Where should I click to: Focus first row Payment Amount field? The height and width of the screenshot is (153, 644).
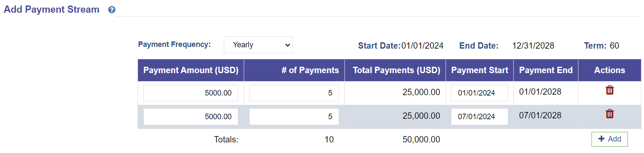pyautogui.click(x=191, y=93)
